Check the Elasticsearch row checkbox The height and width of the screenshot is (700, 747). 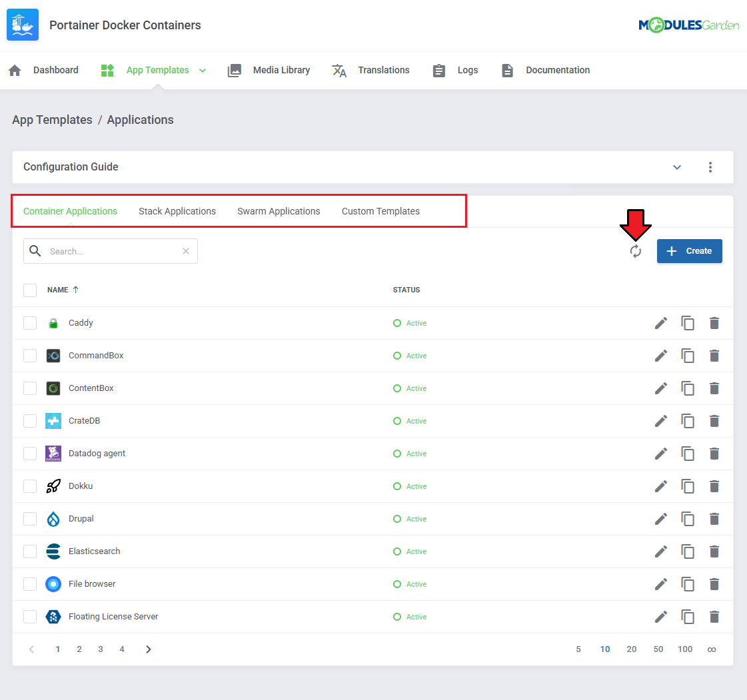(30, 551)
